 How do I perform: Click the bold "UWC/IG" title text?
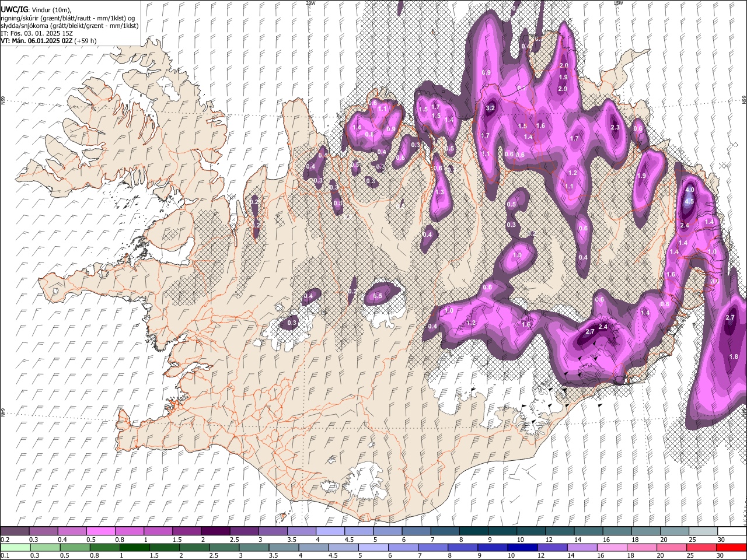click(13, 9)
